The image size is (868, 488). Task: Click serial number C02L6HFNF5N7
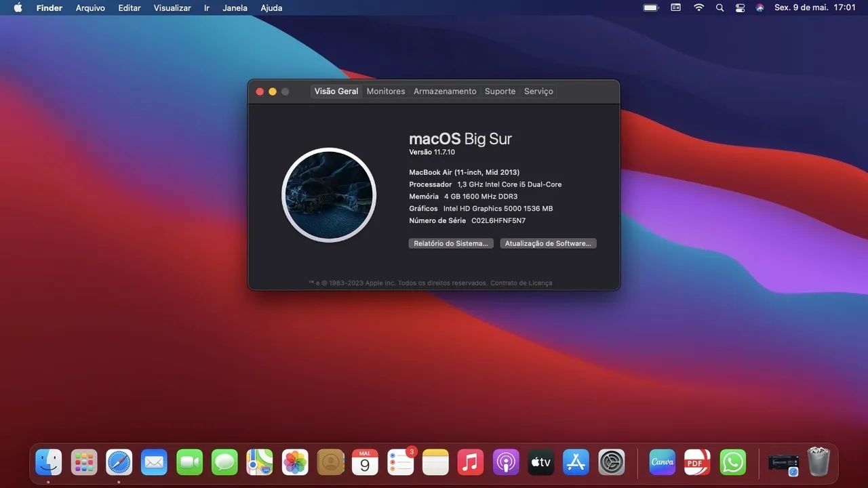498,221
